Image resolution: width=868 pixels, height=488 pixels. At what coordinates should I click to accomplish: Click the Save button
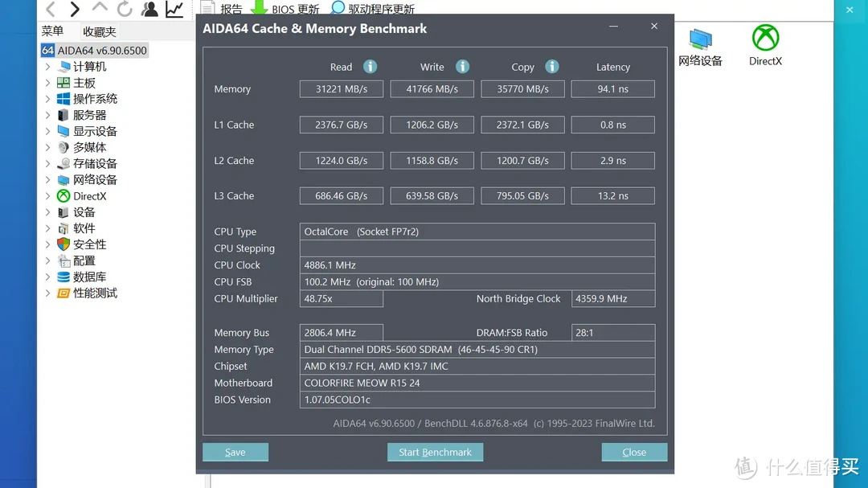[235, 452]
